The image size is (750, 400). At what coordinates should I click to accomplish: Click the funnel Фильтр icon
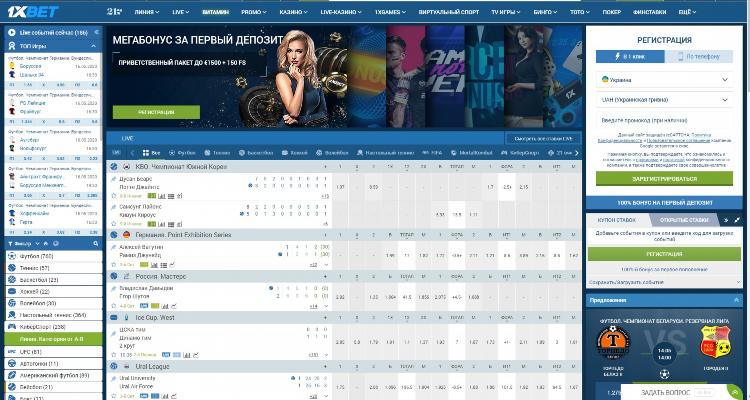(x=11, y=244)
